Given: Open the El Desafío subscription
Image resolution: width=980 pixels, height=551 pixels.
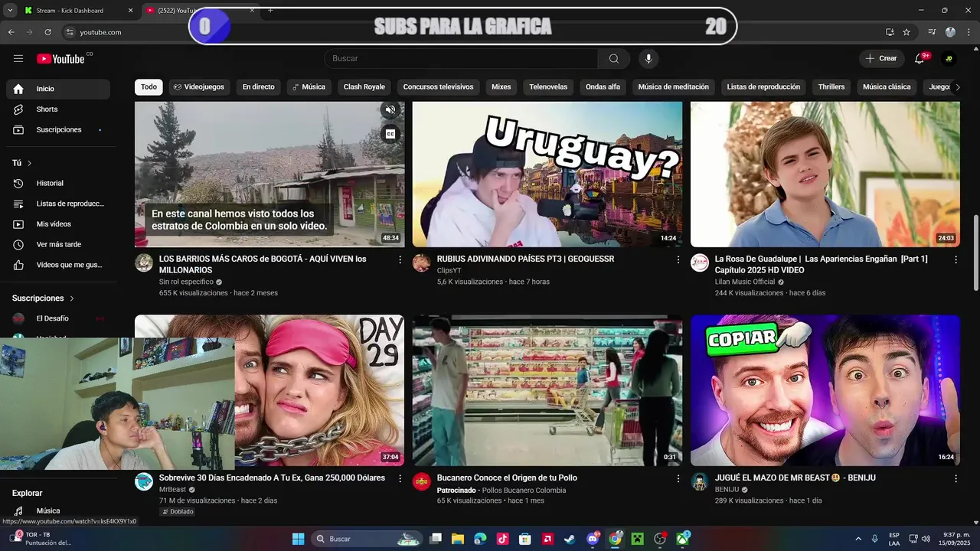Looking at the screenshot, I should tap(58, 318).
